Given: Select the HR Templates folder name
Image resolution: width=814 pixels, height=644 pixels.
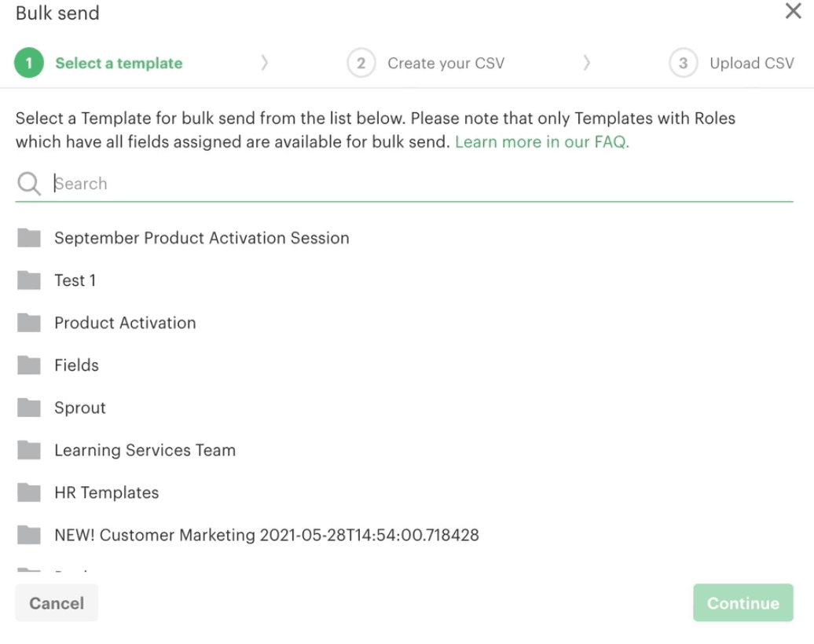Looking at the screenshot, I should pos(106,492).
